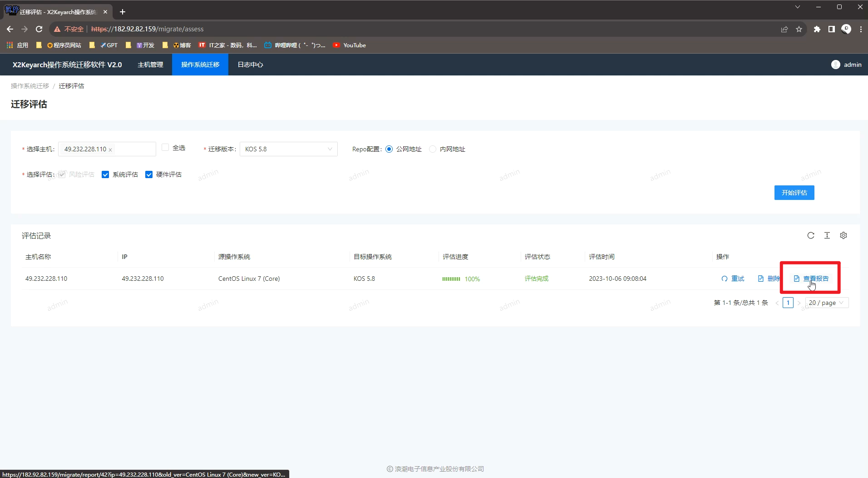This screenshot has width=868, height=478.
Task: Remove host 49.232.228.110 tag
Action: 110,149
